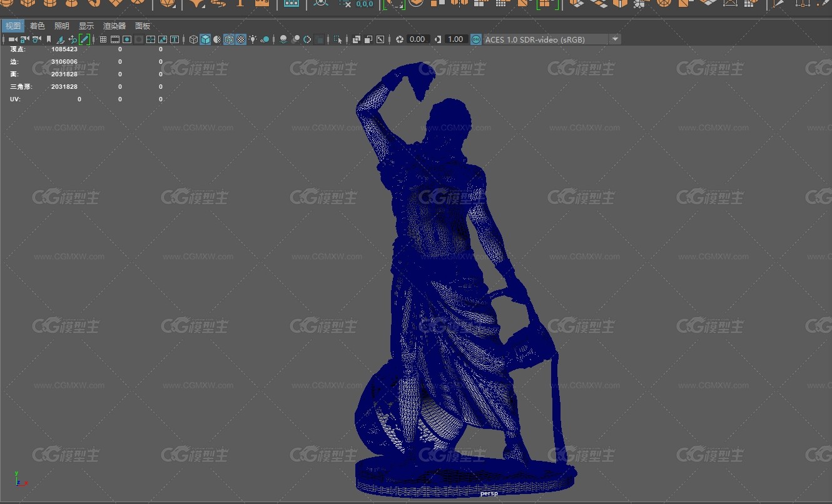Screen dimensions: 832x504
Task: Click the 三角形 row label
Action: tap(21, 86)
